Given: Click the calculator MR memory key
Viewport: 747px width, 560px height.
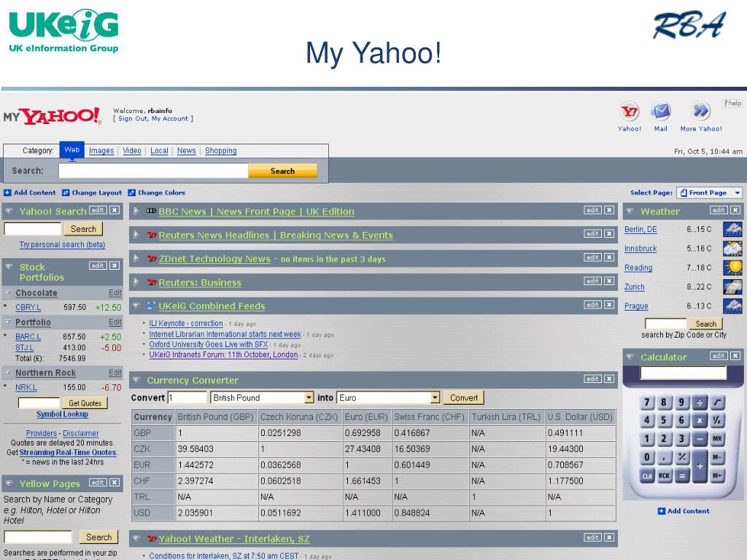Looking at the screenshot, I should pyautogui.click(x=718, y=438).
